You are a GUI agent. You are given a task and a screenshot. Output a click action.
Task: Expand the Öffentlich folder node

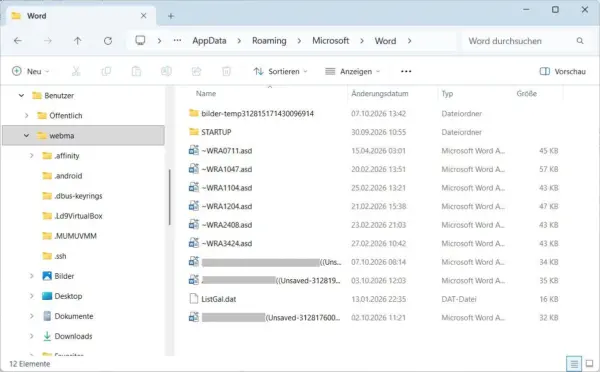[26, 116]
